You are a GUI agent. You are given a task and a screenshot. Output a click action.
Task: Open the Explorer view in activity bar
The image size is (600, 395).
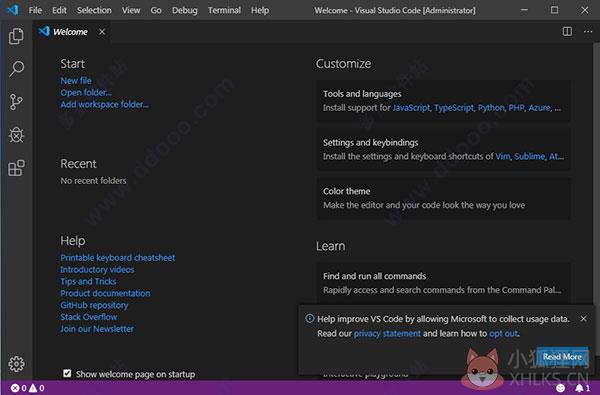click(x=16, y=36)
